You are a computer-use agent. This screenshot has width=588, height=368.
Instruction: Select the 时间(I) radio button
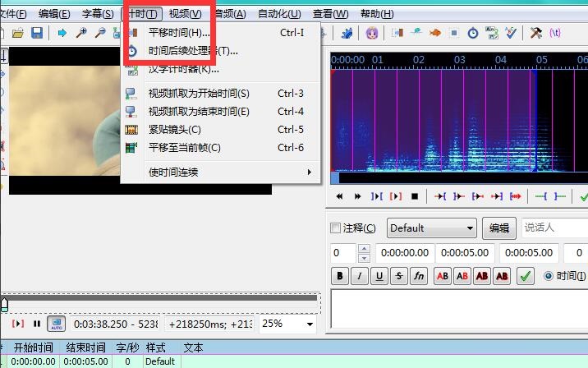[549, 276]
